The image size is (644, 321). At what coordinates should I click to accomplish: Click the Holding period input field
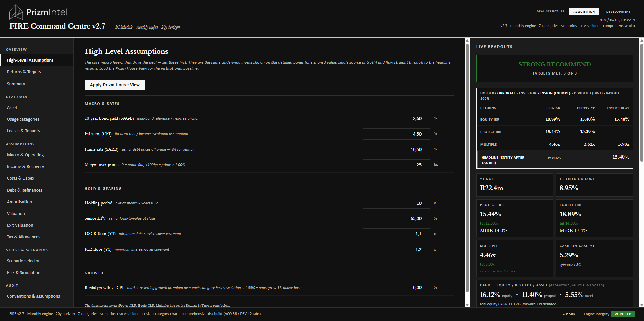tap(396, 203)
